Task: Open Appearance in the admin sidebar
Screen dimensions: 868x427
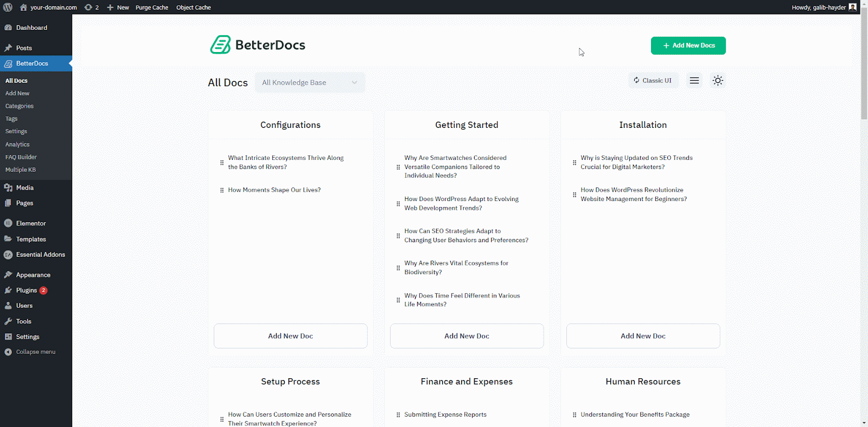Action: point(36,275)
